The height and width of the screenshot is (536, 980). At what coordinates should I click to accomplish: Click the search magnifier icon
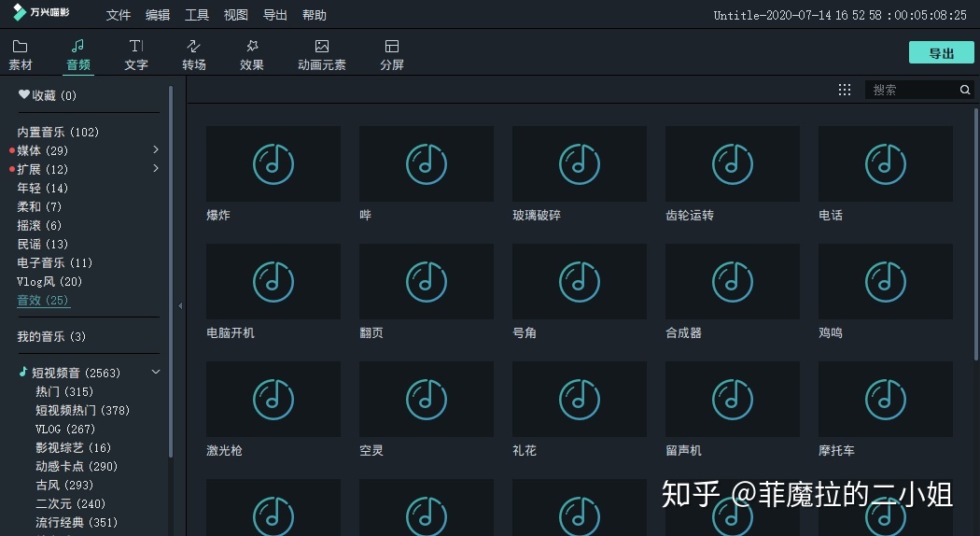[965, 90]
